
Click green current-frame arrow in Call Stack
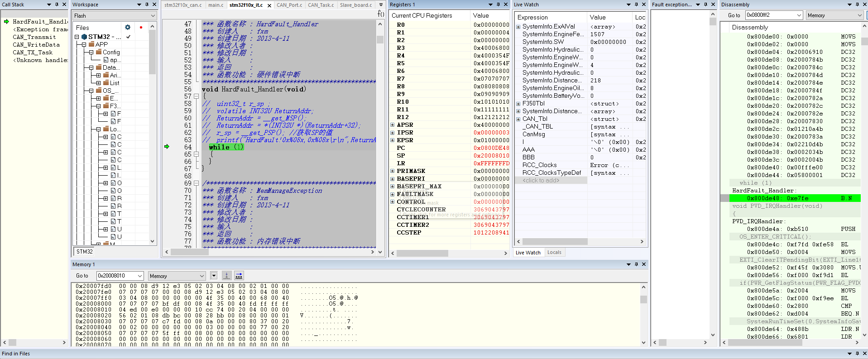[6, 21]
